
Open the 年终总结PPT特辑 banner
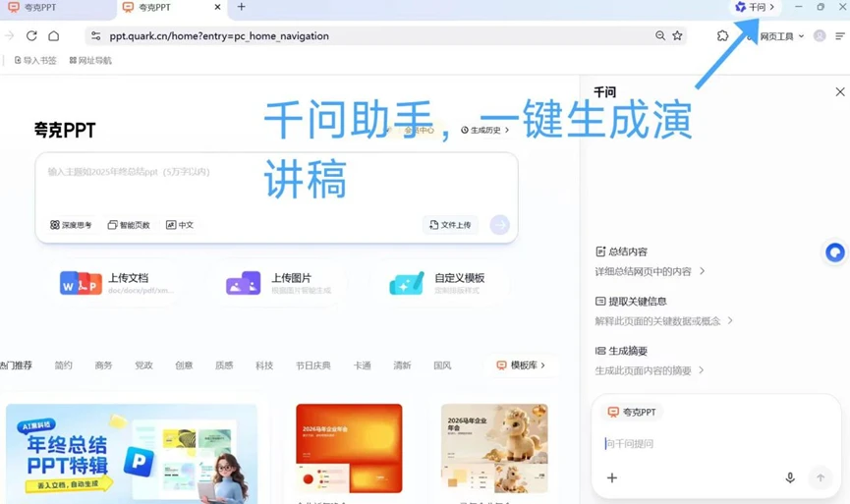[x=132, y=454]
